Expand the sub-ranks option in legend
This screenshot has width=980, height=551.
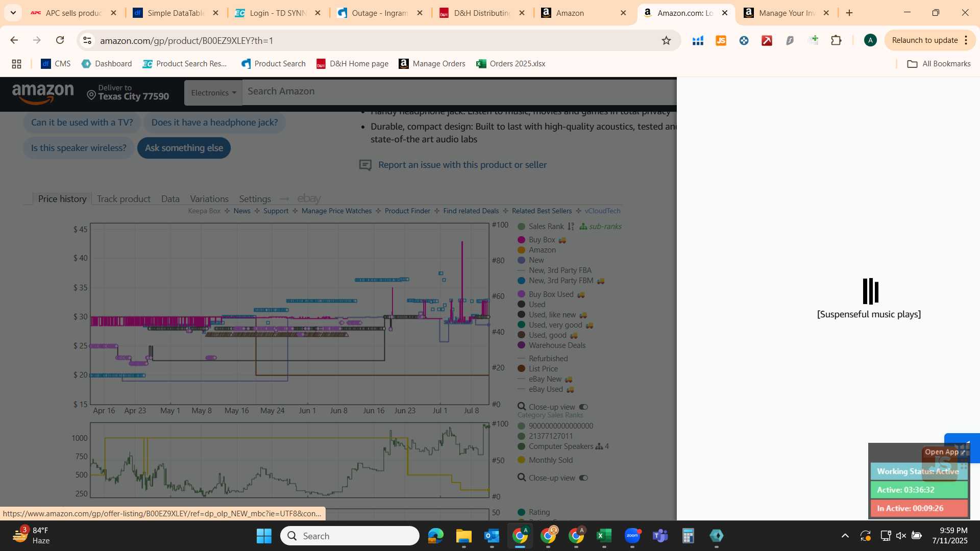click(600, 227)
